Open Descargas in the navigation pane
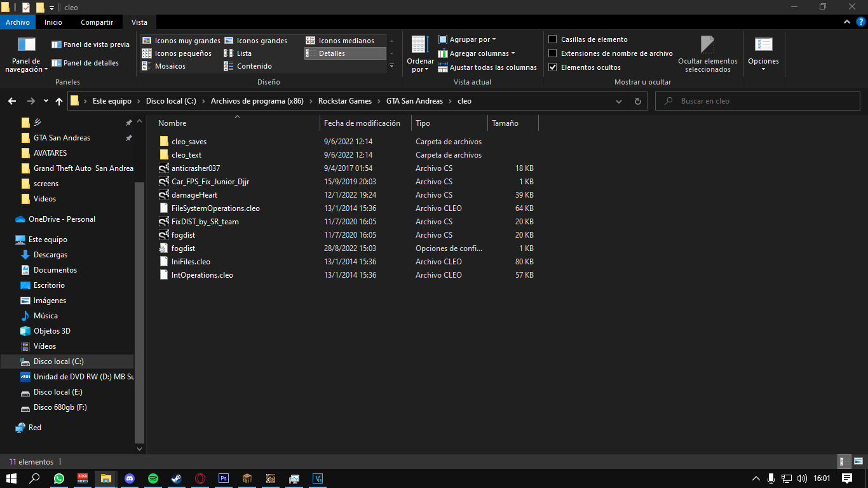 50,255
